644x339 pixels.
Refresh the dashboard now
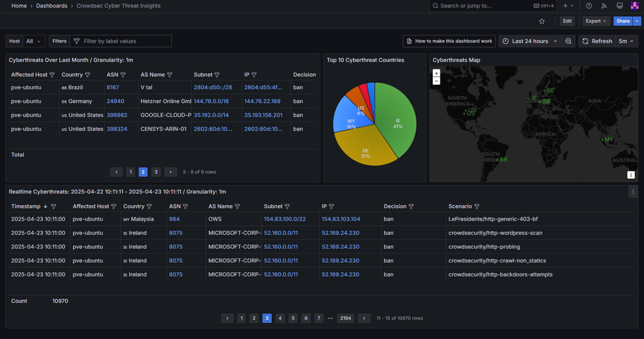tap(597, 41)
